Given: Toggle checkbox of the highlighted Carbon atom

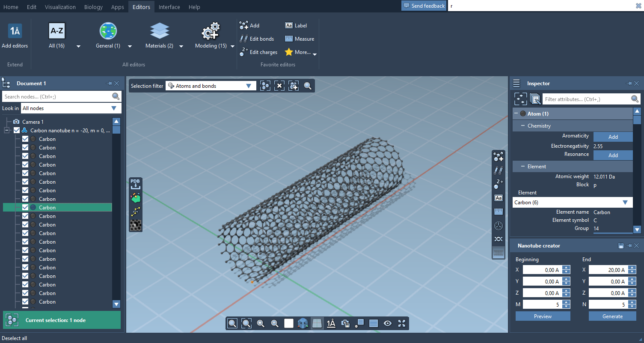Looking at the screenshot, I should (25, 208).
